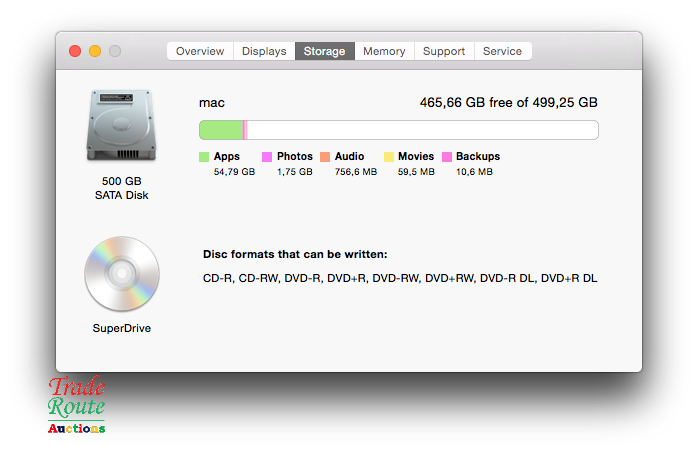This screenshot has width=698, height=452.
Task: Open the Overview tab
Action: click(x=200, y=51)
